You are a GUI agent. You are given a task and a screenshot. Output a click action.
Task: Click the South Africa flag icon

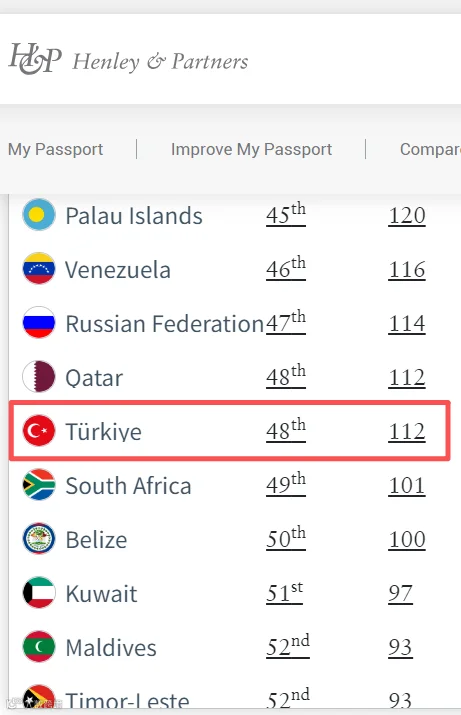tap(39, 485)
